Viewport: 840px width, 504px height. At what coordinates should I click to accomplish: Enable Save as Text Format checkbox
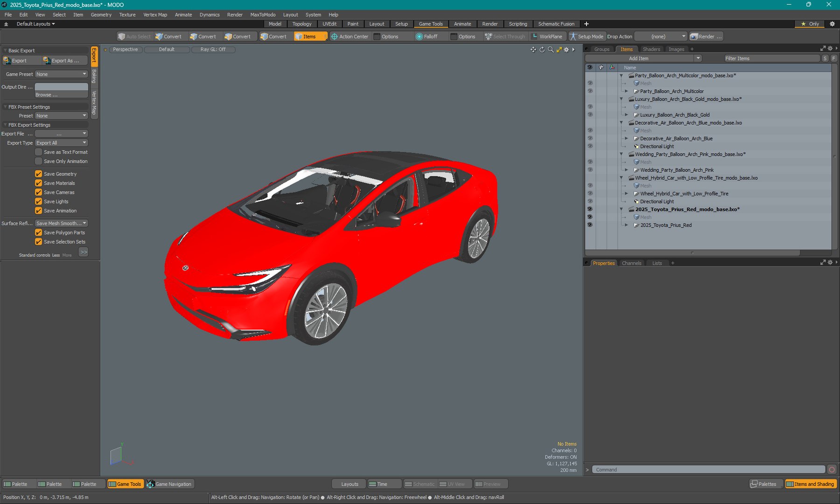pyautogui.click(x=39, y=152)
